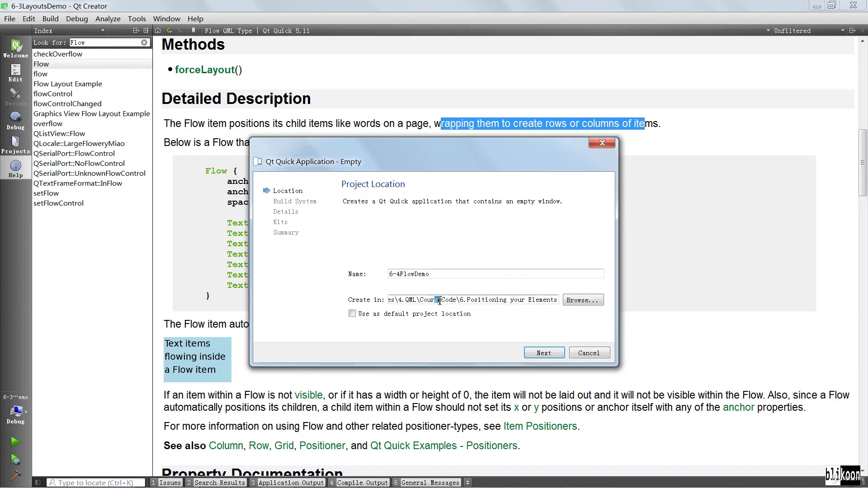Open the Debug menu
The width and height of the screenshot is (868, 488).
pos(77,19)
